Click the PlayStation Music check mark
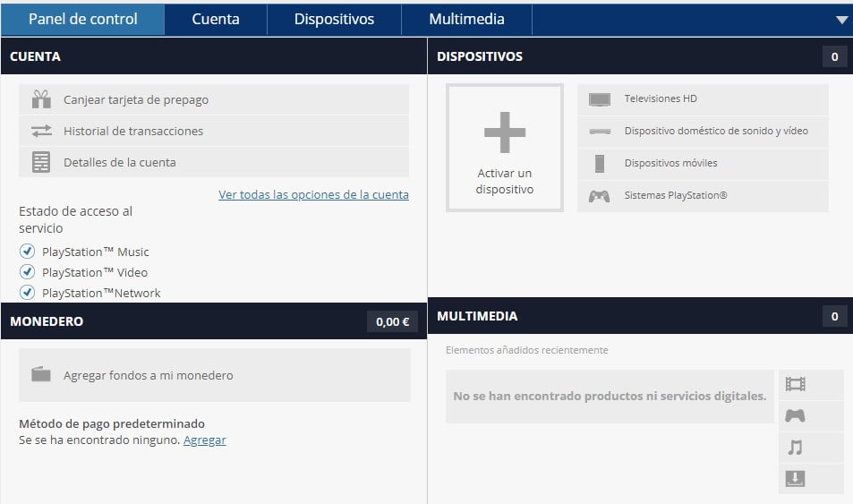 tap(27, 251)
